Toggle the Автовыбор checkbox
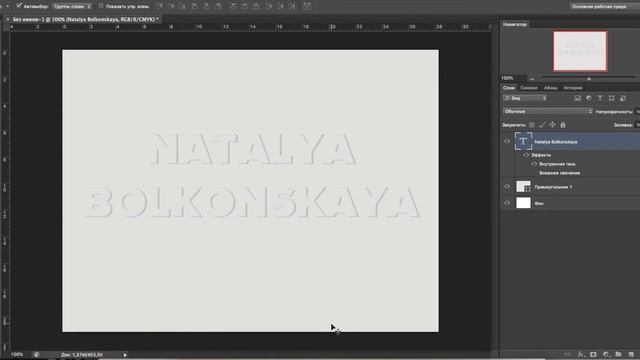640x360 pixels. pyautogui.click(x=19, y=6)
